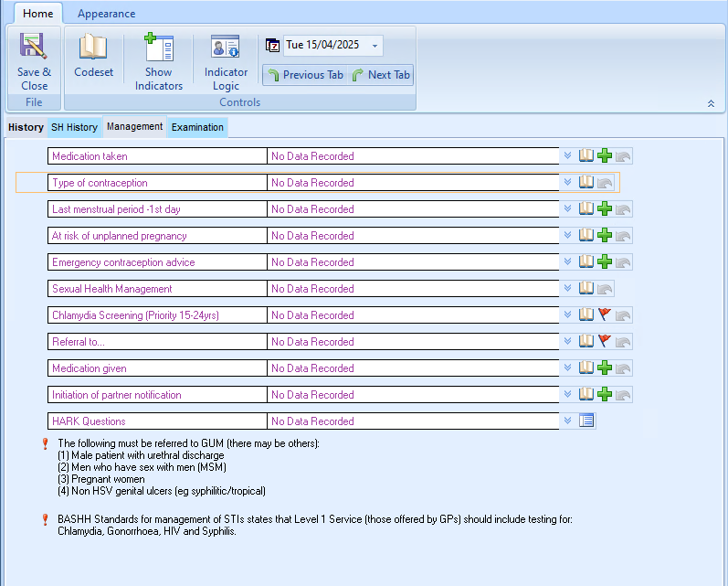Collapse the ribbon with double chevron
The image size is (728, 586).
tap(711, 103)
